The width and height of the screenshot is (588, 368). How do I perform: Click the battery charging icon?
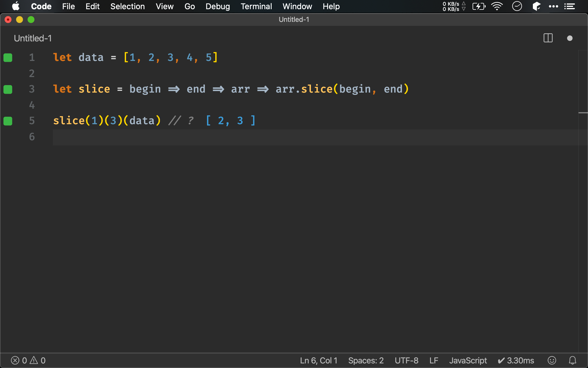tap(479, 6)
